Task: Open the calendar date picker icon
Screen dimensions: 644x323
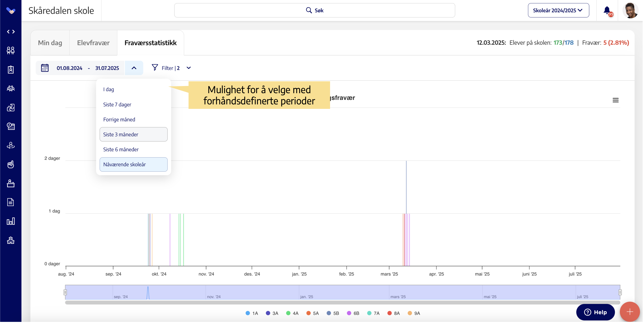Action: coord(45,68)
